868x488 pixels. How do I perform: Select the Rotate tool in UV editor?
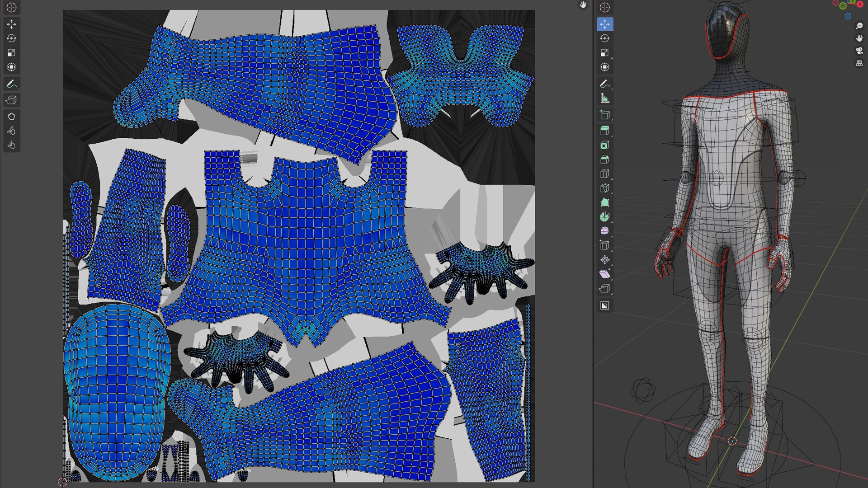[x=11, y=38]
